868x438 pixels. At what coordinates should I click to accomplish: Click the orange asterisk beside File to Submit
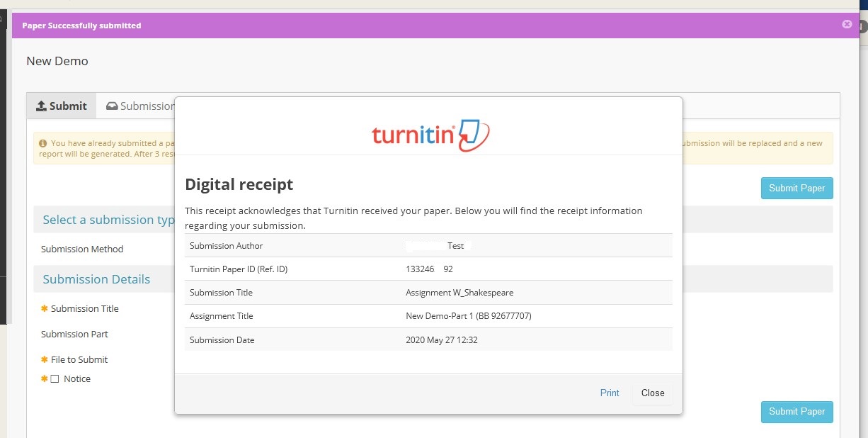click(45, 359)
